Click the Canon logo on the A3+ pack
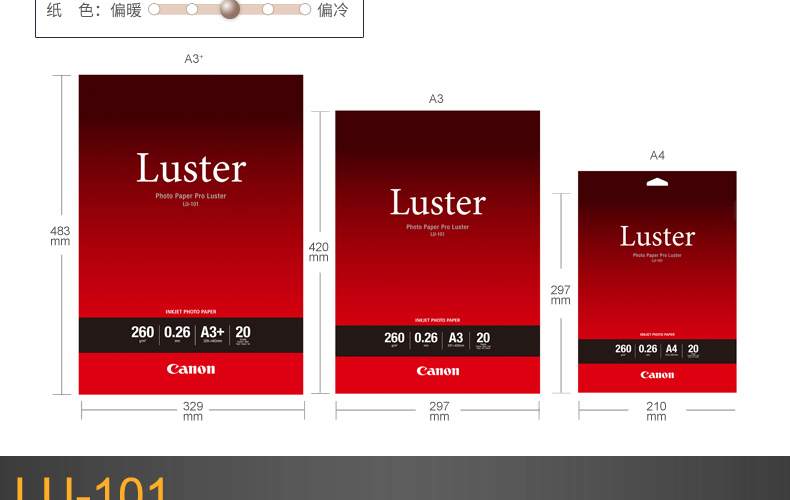 click(x=190, y=369)
